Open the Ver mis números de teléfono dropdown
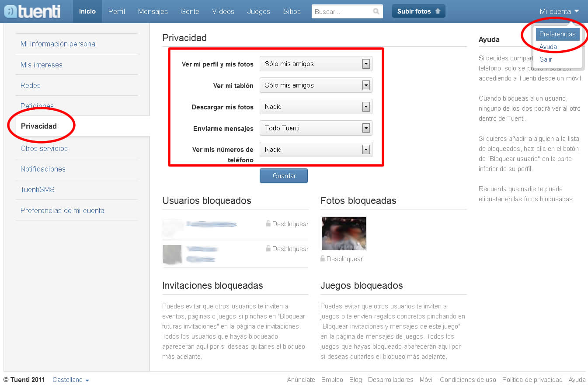The height and width of the screenshot is (392, 588). [x=316, y=150]
